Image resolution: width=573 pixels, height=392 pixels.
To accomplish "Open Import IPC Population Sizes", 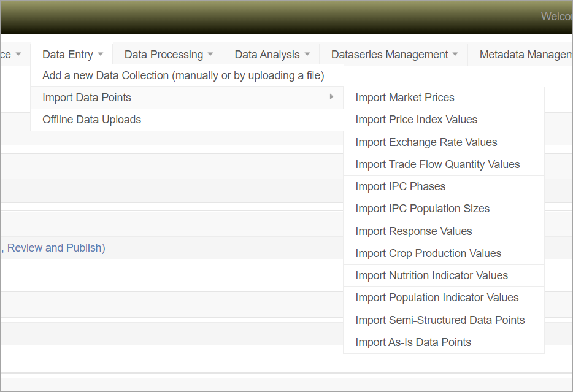I will point(422,209).
